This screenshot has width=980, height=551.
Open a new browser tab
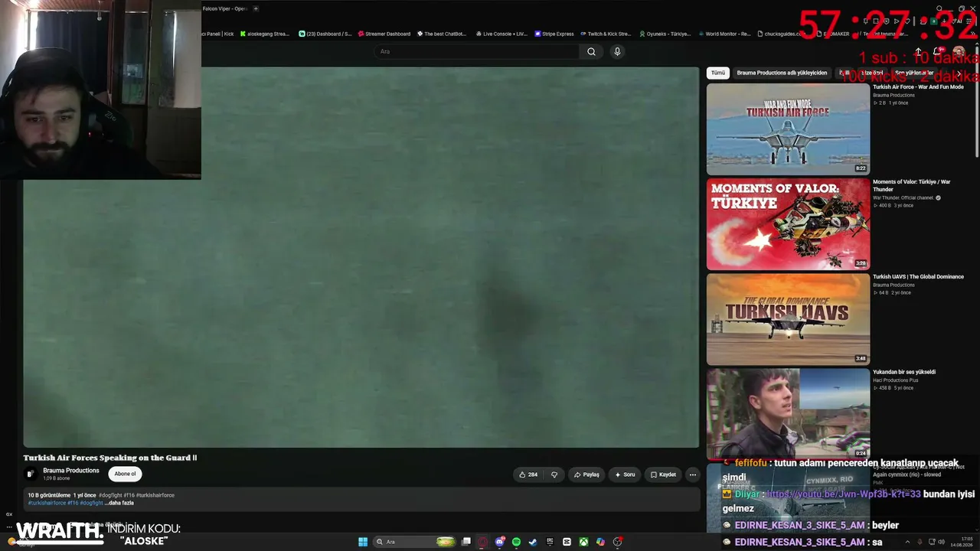(x=256, y=8)
